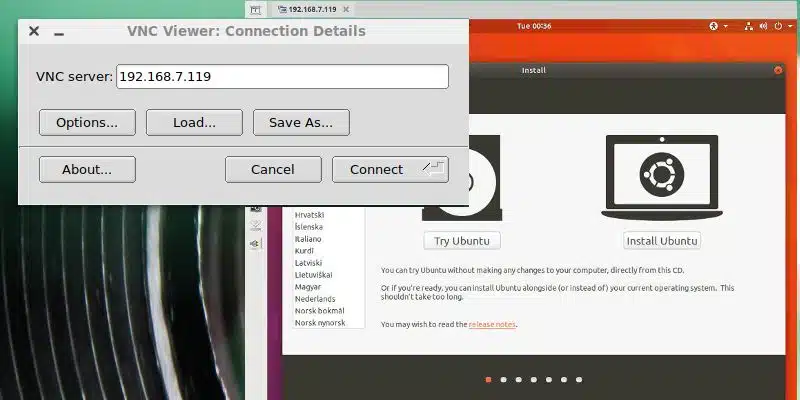Expand the arrow beside the accessibility icon
The height and width of the screenshot is (400, 800).
(x=726, y=27)
